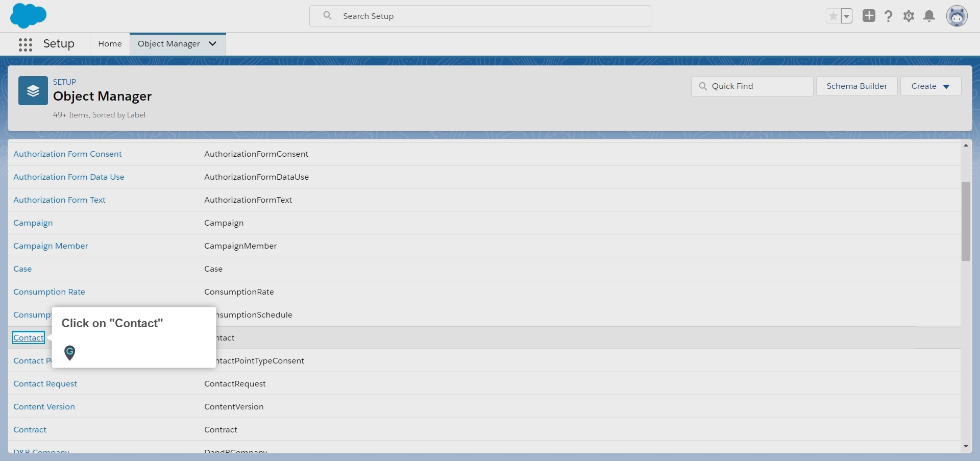Click the Guide pin icon in tooltip
The height and width of the screenshot is (461, 980).
[x=70, y=352]
